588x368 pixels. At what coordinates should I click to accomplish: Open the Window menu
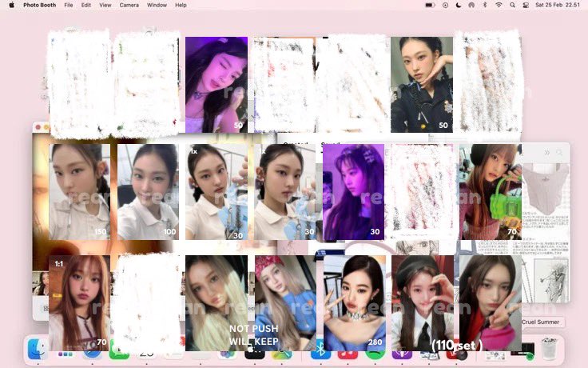157,5
